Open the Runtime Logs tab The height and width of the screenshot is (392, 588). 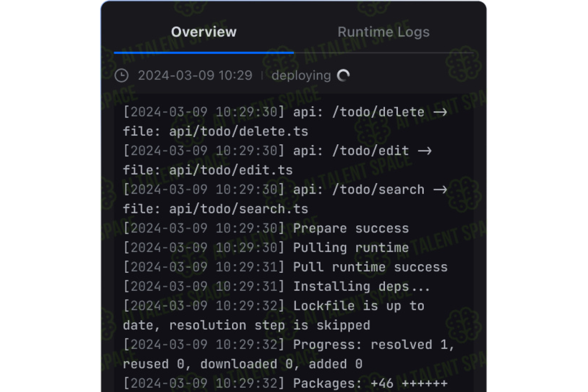(x=383, y=32)
